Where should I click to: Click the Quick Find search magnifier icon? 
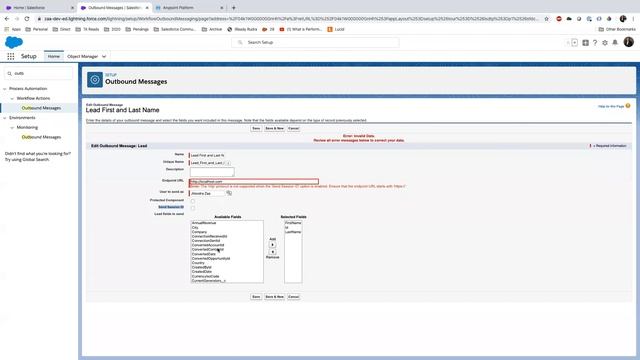click(x=9, y=73)
